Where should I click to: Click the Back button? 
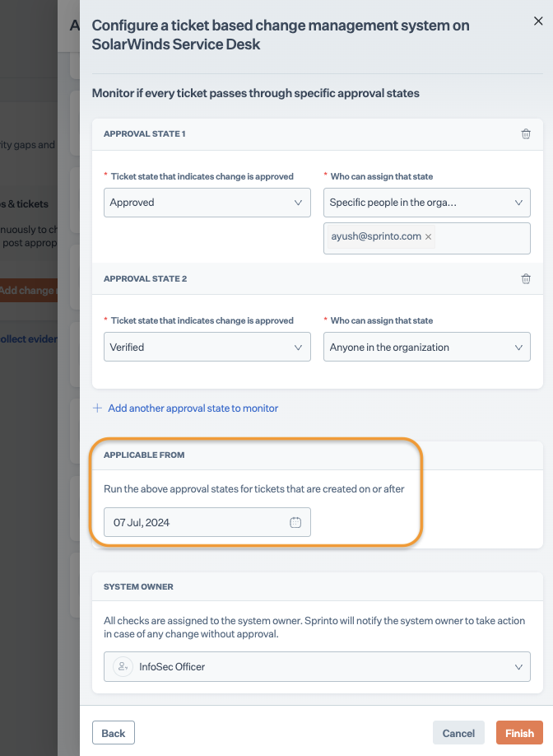pos(114,733)
